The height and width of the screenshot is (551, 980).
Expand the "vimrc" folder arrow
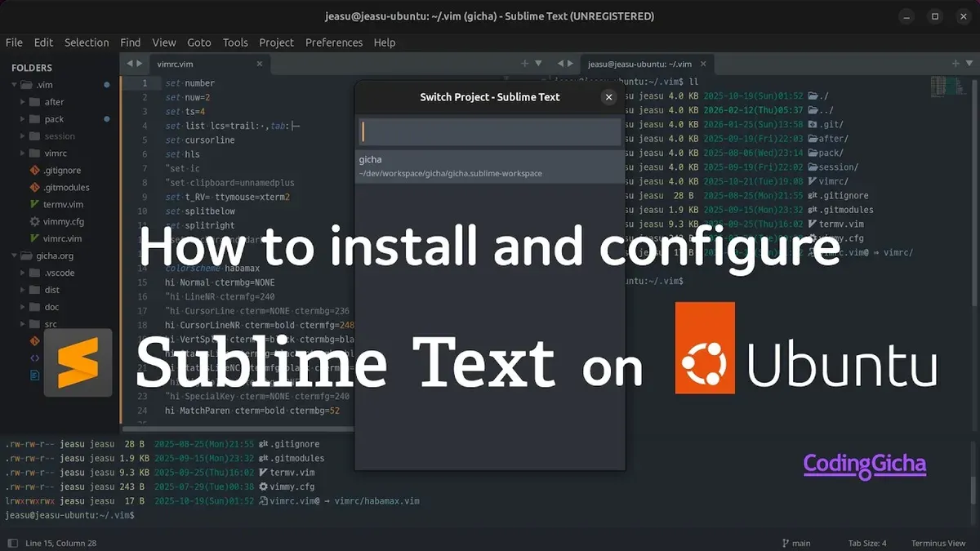(23, 153)
